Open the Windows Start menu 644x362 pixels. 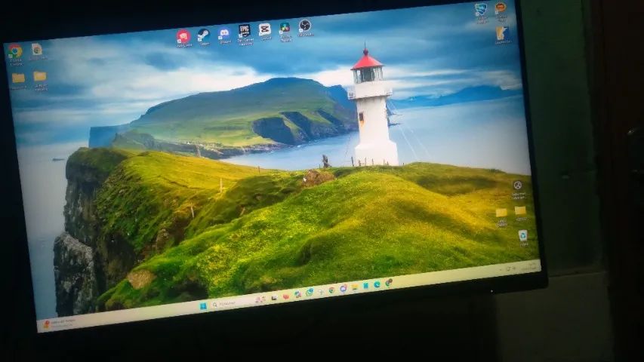(203, 306)
